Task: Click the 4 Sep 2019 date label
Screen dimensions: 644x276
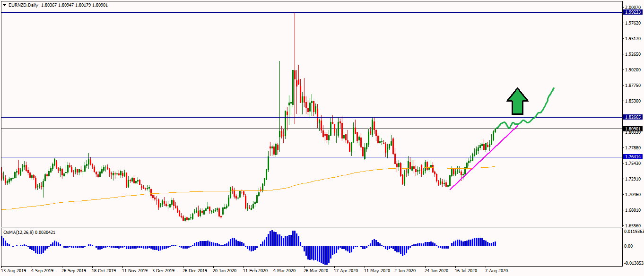Action: (x=44, y=271)
